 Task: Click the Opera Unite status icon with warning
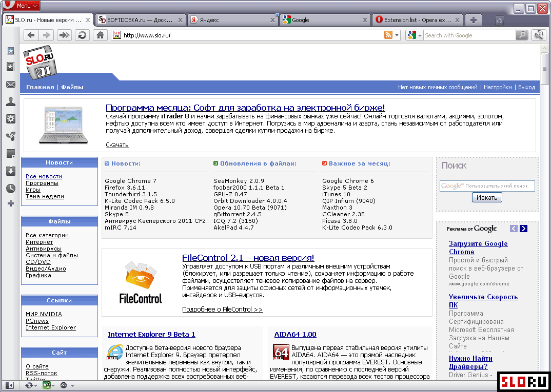47,385
